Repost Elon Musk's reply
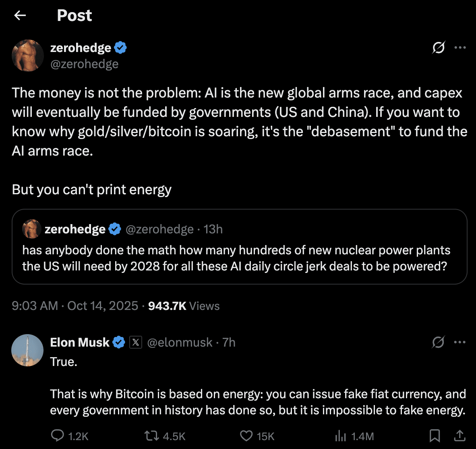This screenshot has height=449, width=476. click(151, 436)
